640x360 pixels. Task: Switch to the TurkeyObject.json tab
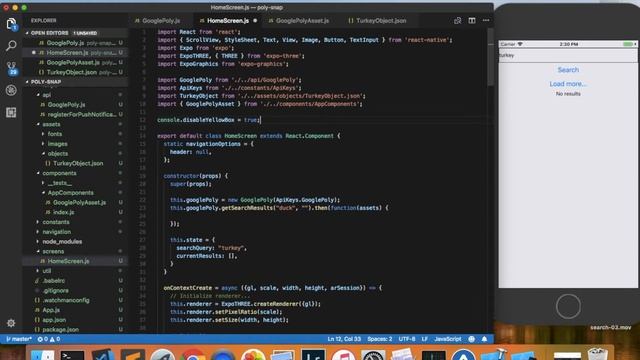pyautogui.click(x=380, y=20)
